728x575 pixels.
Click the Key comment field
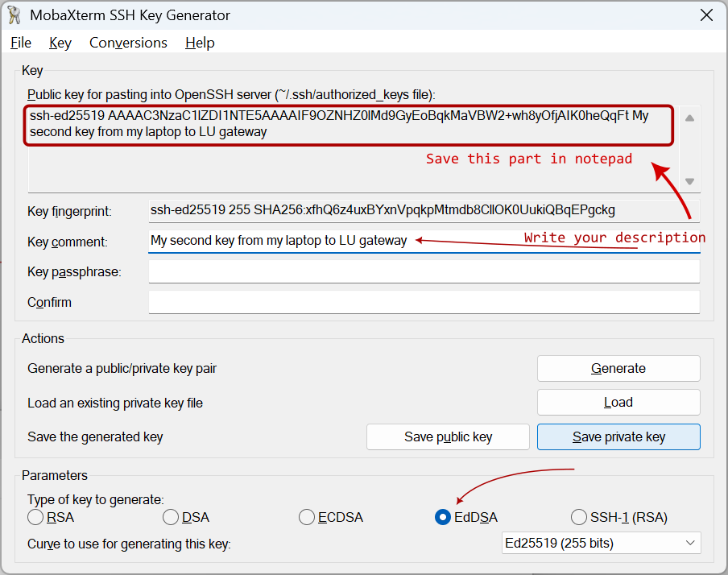coord(424,241)
